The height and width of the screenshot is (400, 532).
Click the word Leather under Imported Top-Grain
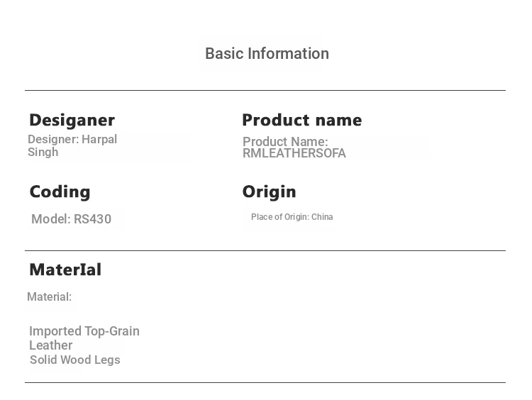pyautogui.click(x=50, y=345)
